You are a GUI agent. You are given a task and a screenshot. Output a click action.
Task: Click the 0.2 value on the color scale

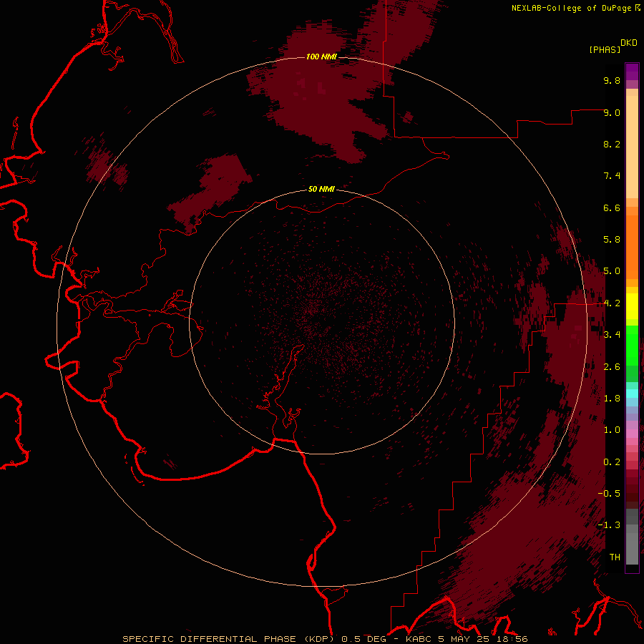(612, 462)
